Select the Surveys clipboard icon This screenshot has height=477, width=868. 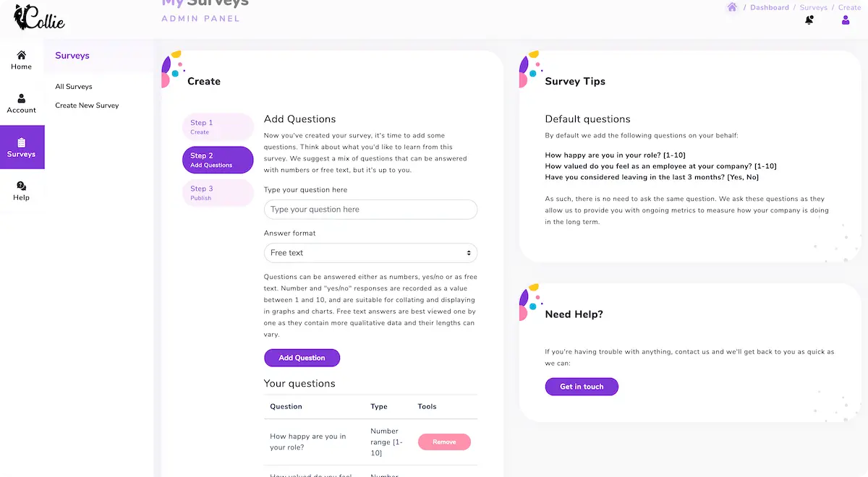point(22,142)
